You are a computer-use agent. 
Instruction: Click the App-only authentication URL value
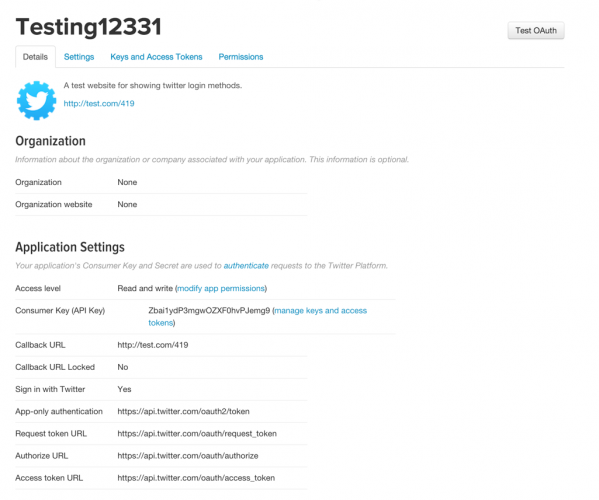click(183, 411)
